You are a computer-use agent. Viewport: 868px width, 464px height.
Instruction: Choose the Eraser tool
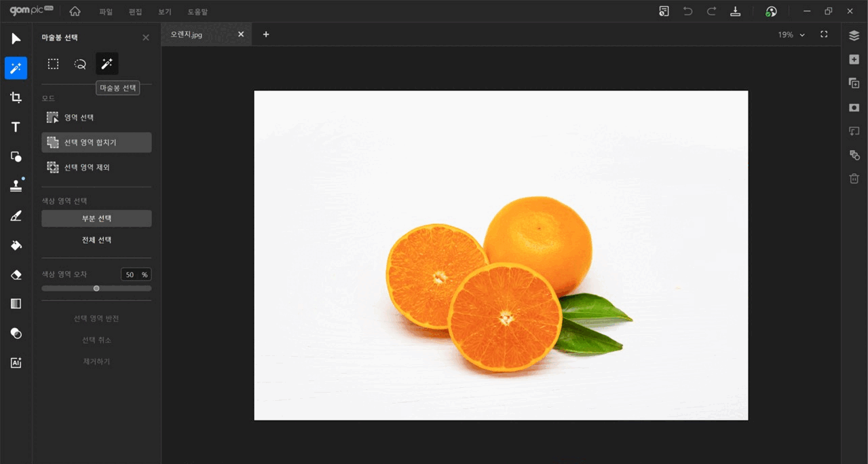[x=16, y=274]
